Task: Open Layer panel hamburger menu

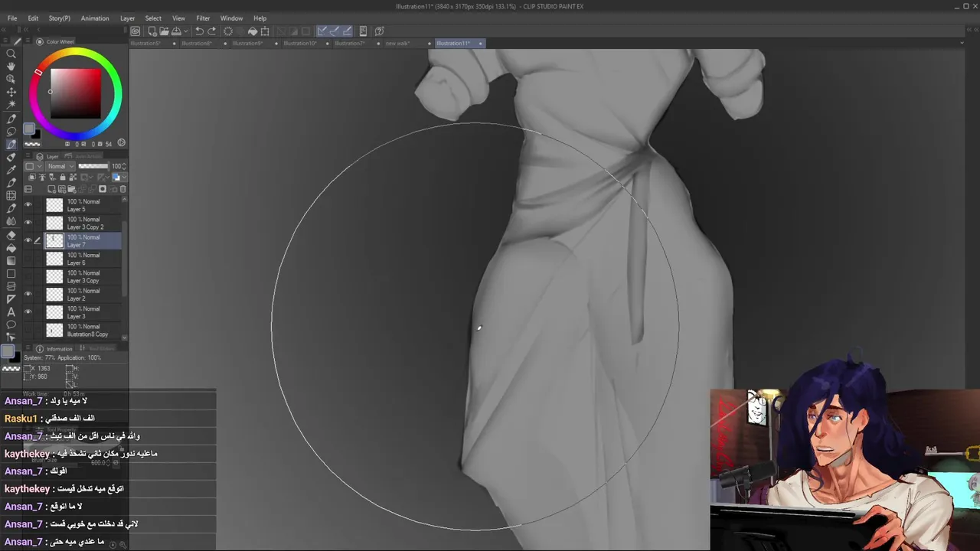Action: point(28,157)
